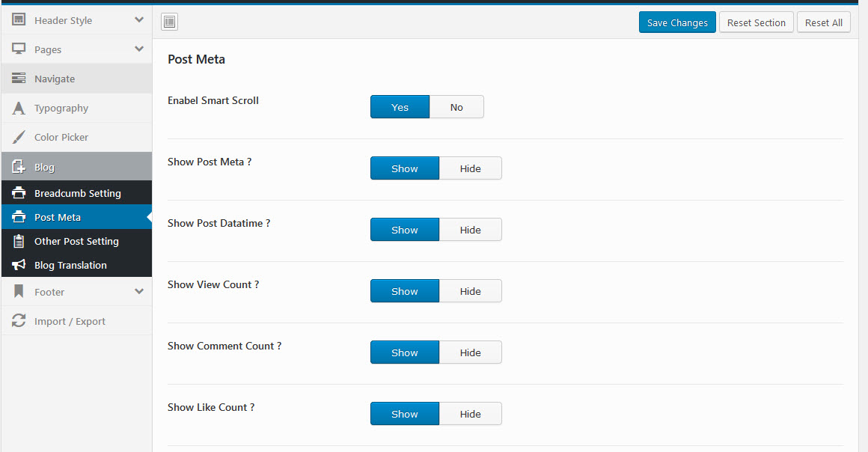
Task: Click the Import / Export refresh icon
Action: pyautogui.click(x=19, y=321)
